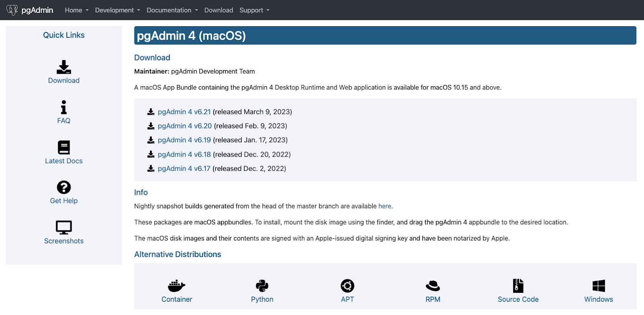Viewport: 644px width, 315px height.
Task: Open the Windows distribution label
Action: [599, 299]
